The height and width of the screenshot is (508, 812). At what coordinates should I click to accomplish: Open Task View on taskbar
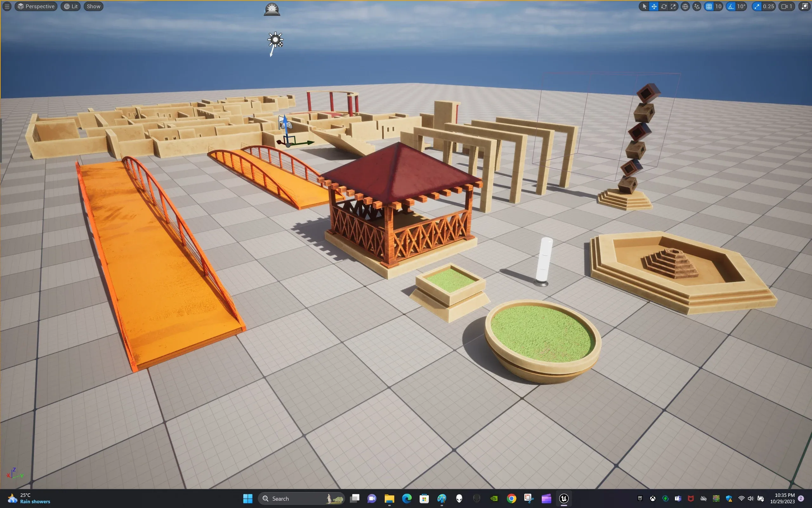tap(355, 498)
